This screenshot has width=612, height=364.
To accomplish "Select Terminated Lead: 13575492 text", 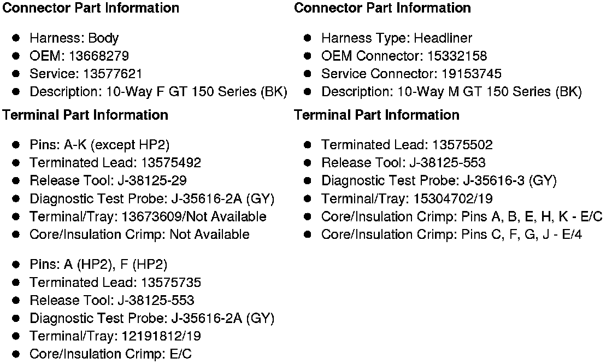I will [115, 163].
